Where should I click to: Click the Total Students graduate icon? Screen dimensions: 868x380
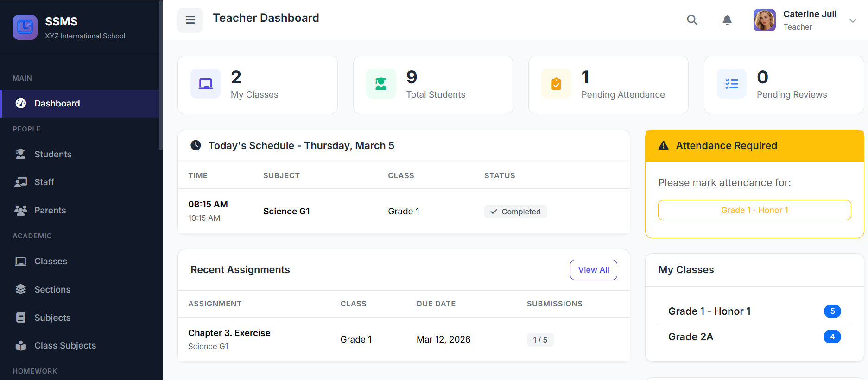[x=381, y=84]
